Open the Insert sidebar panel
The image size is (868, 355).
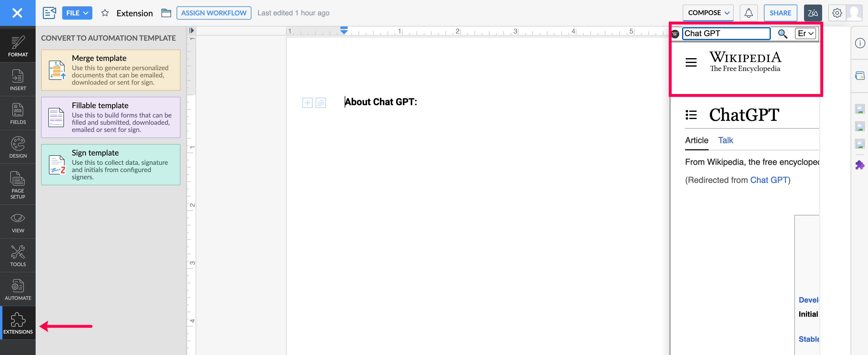pyautogui.click(x=18, y=80)
